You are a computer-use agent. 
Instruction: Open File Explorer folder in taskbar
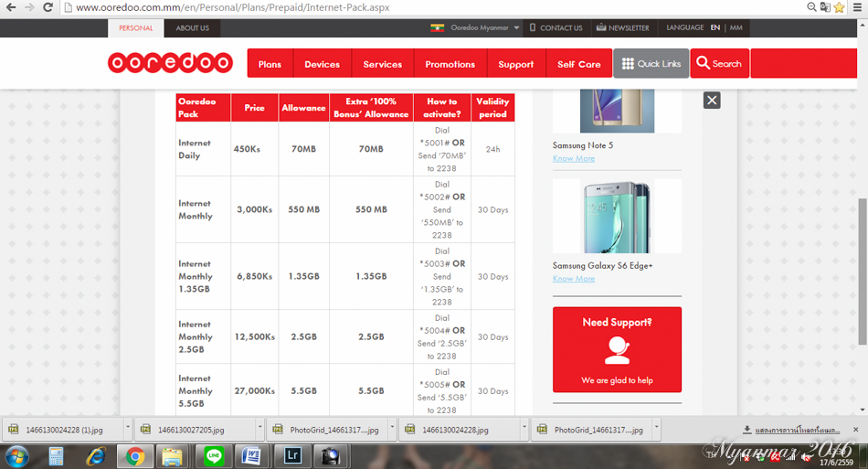(x=172, y=457)
